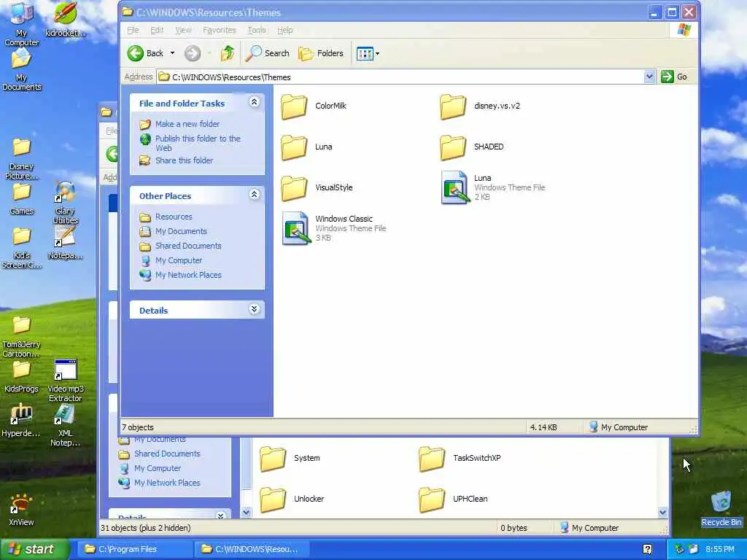Select the SHADED folder

472,147
